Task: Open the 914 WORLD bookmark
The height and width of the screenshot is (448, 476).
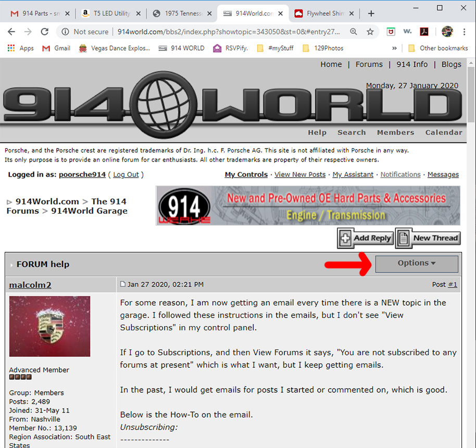Action: click(x=182, y=48)
